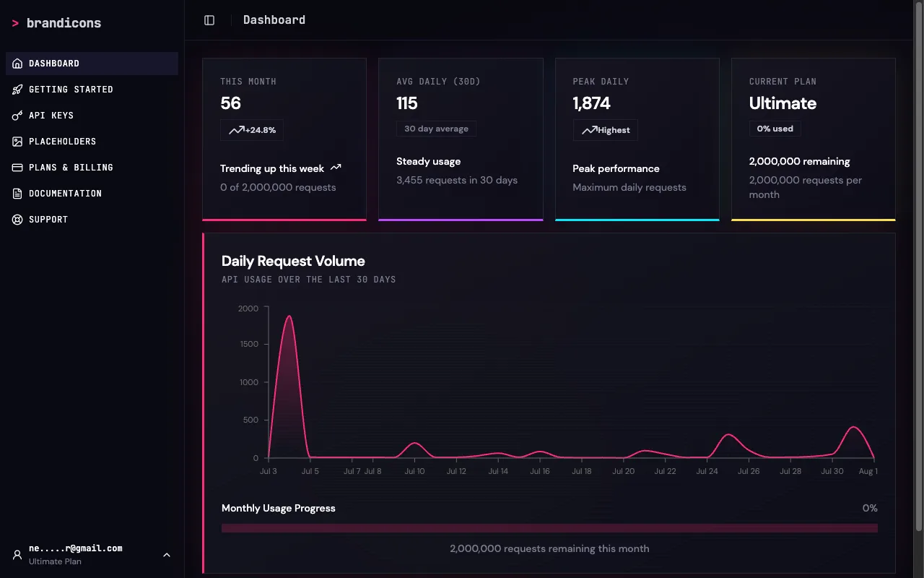The image size is (924, 578).
Task: Click the 0% value beside usage progress
Action: pos(870,508)
